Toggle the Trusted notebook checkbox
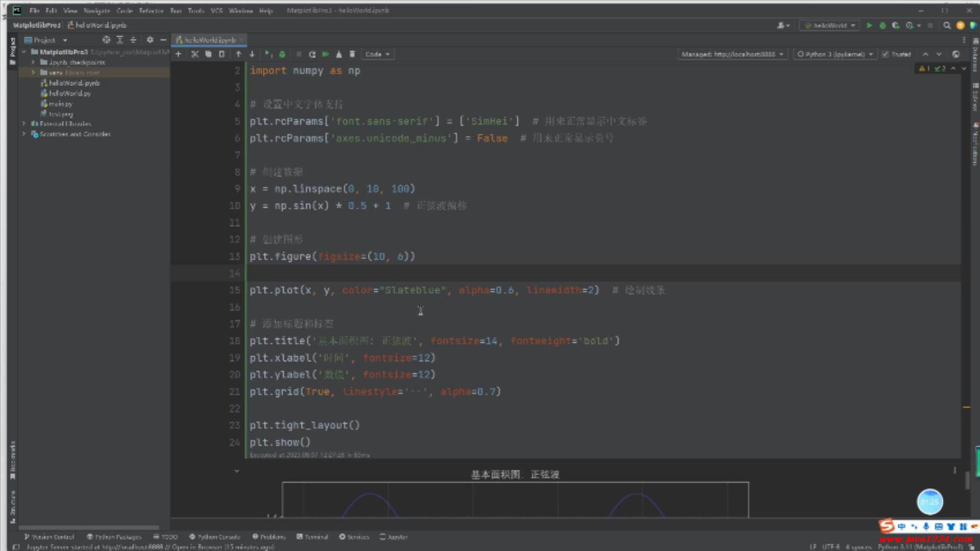The height and width of the screenshot is (551, 980). [886, 54]
